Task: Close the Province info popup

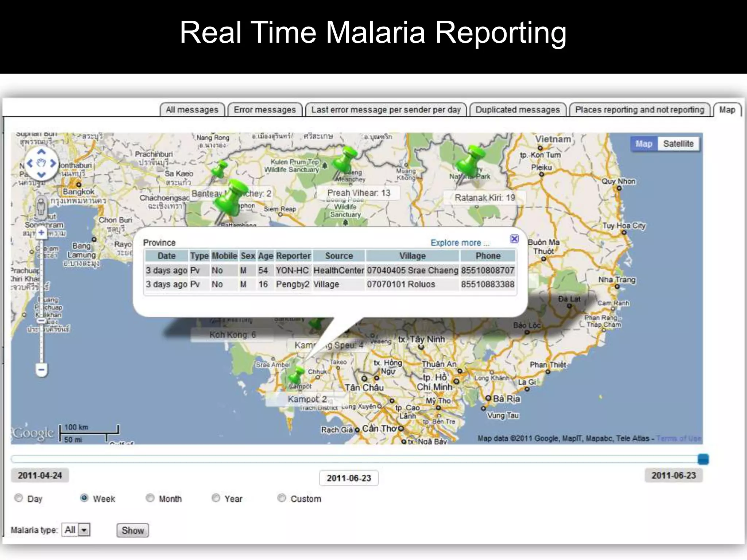Action: 514,239
